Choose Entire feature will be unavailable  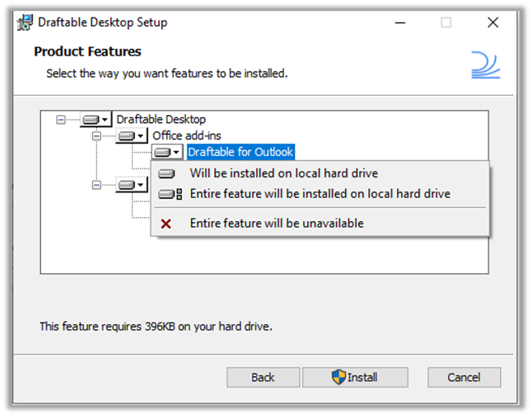(x=320, y=223)
